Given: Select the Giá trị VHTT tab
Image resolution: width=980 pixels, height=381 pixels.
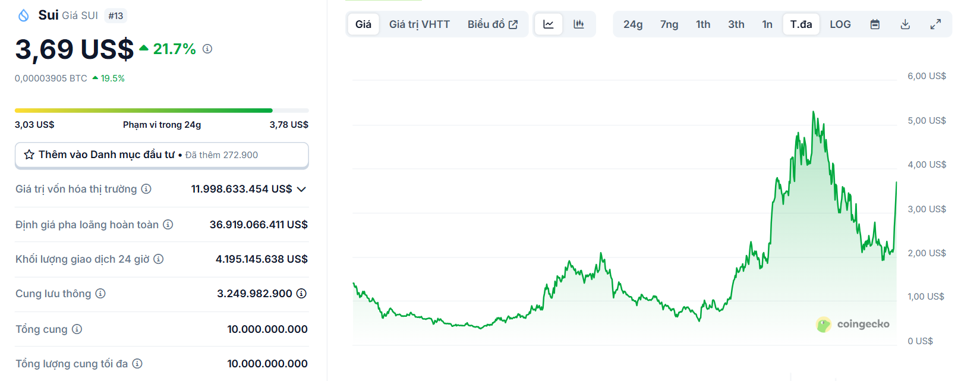Looking at the screenshot, I should (x=420, y=24).
